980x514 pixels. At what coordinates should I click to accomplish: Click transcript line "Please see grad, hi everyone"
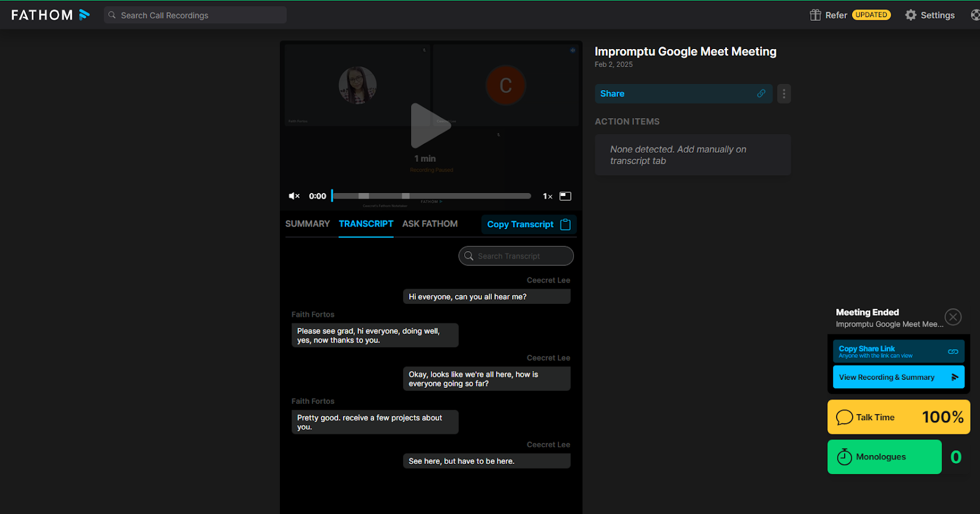pos(375,336)
